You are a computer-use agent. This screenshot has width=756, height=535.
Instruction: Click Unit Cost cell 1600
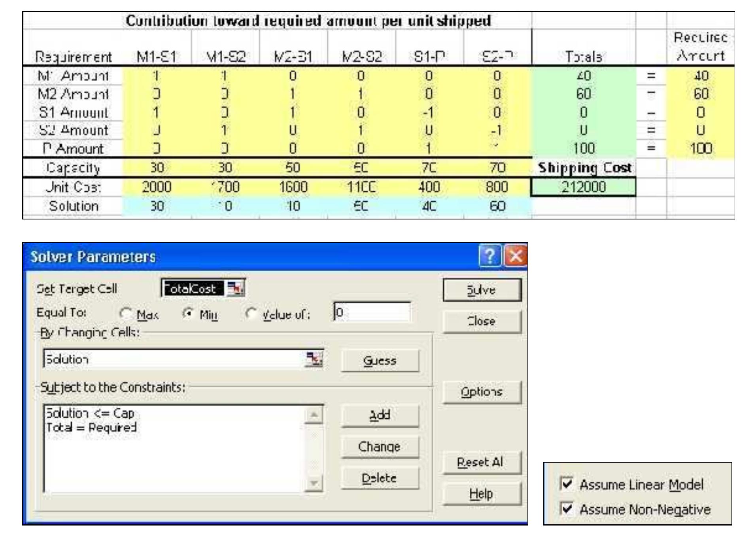click(293, 187)
